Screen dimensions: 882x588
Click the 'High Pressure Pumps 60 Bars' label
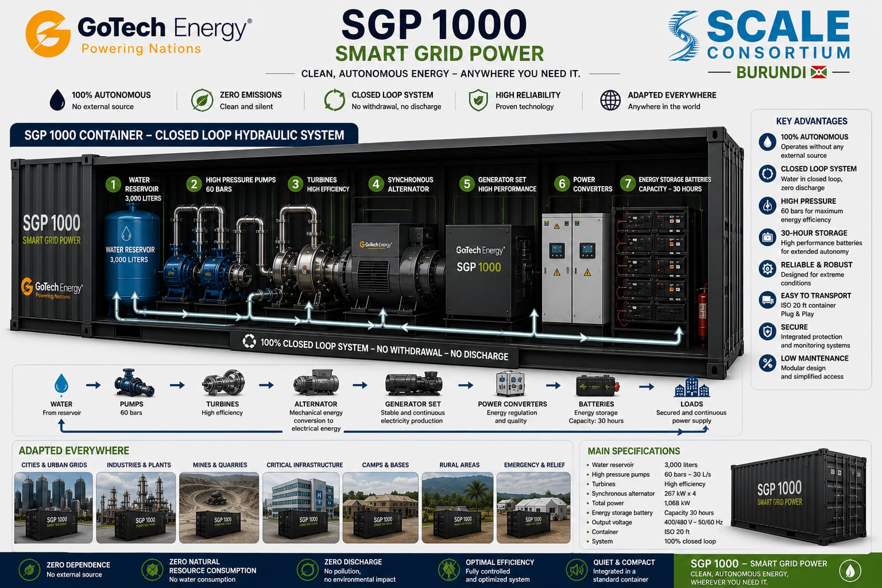[241, 184]
